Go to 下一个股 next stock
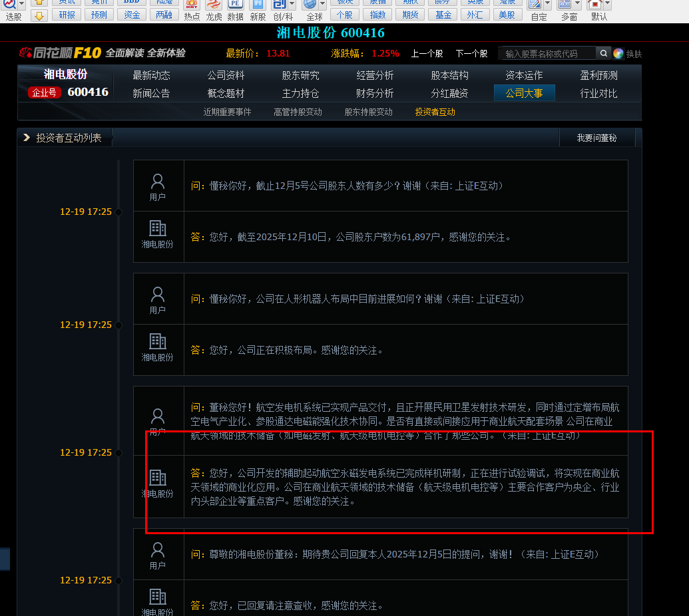The width and height of the screenshot is (689, 616). 471,54
